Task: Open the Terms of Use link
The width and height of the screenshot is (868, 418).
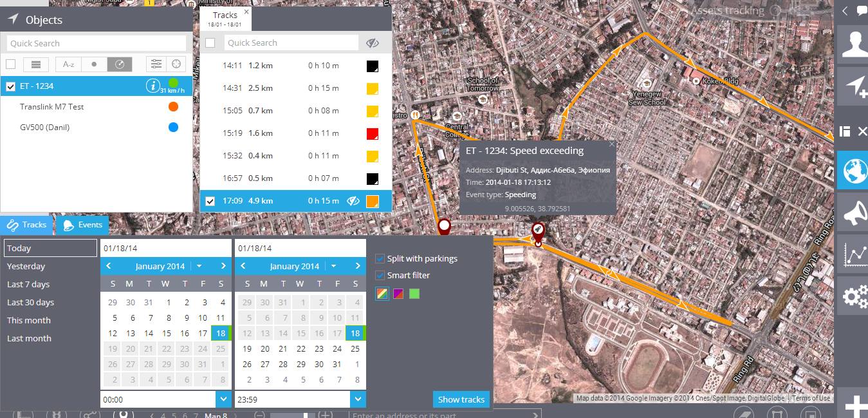Action: coord(811,398)
